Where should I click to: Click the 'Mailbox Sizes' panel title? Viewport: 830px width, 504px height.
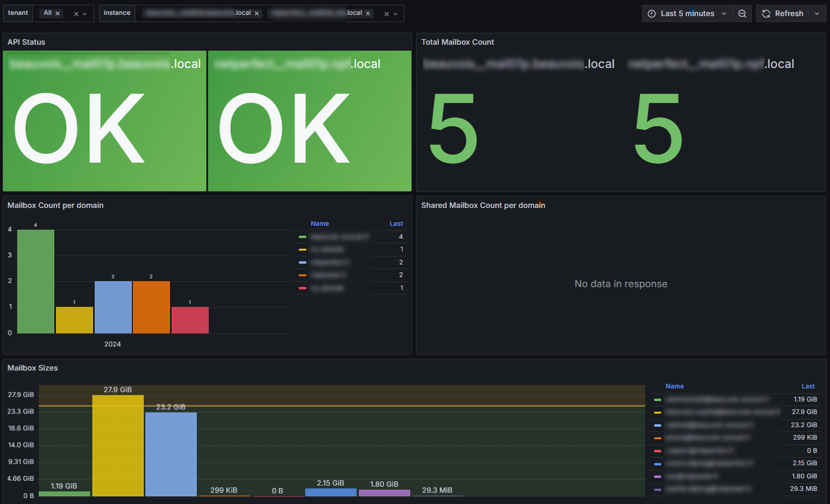(x=33, y=368)
